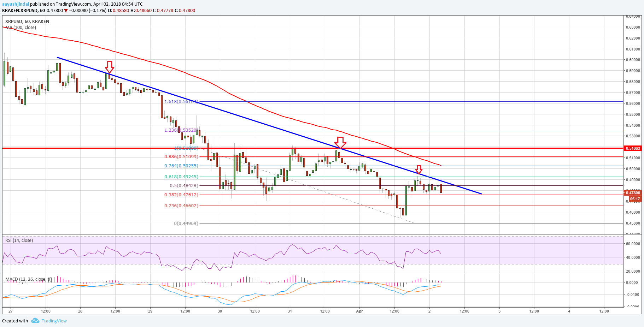Click the '28' date on time axis

click(80, 311)
